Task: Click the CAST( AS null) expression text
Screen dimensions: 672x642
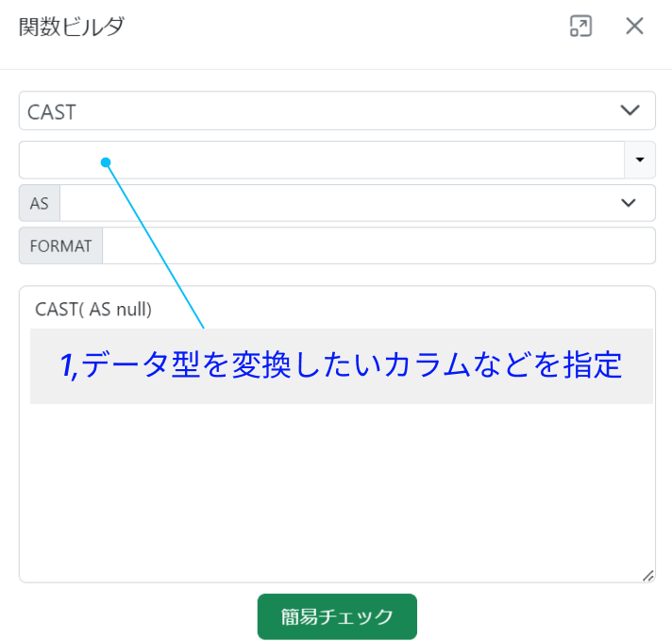Action: click(93, 309)
